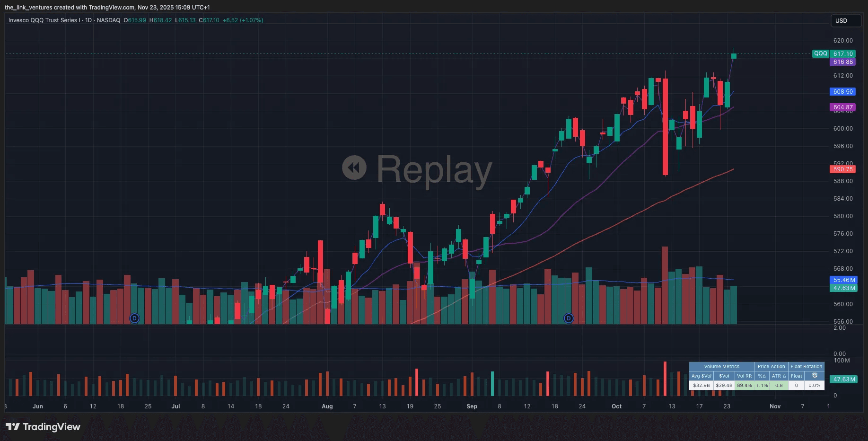
Task: Click the dividend marker near late September
Action: pos(569,318)
